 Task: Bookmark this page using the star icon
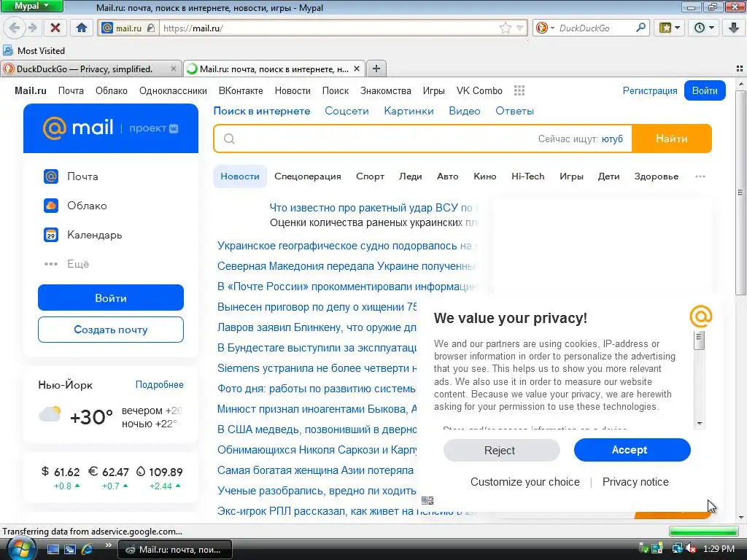coord(505,28)
